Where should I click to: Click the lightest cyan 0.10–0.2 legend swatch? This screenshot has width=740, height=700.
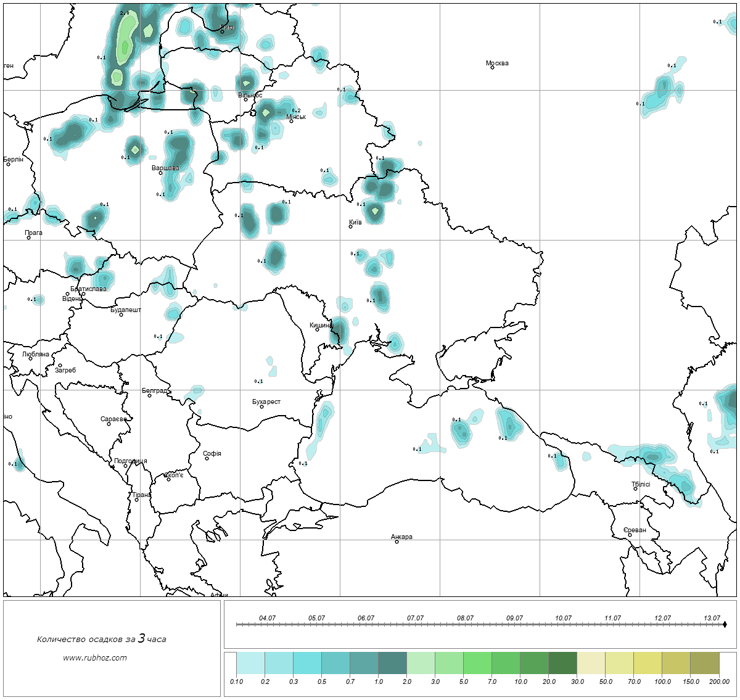pos(250,665)
